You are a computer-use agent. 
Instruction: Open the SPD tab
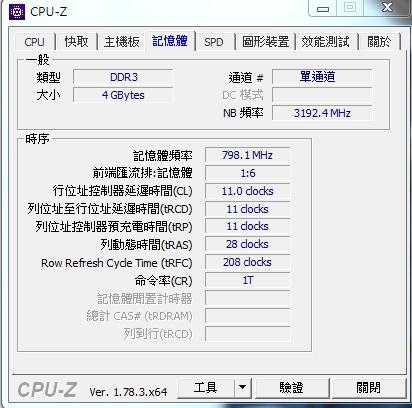pos(214,42)
